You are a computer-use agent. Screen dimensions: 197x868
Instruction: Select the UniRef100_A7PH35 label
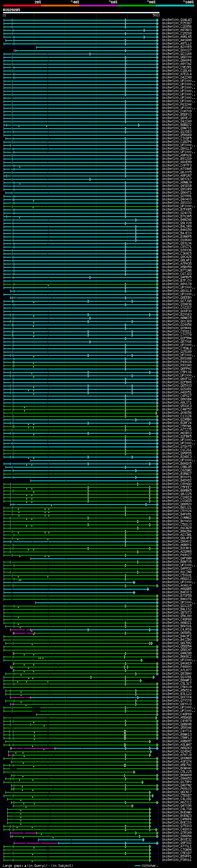[177, 264]
